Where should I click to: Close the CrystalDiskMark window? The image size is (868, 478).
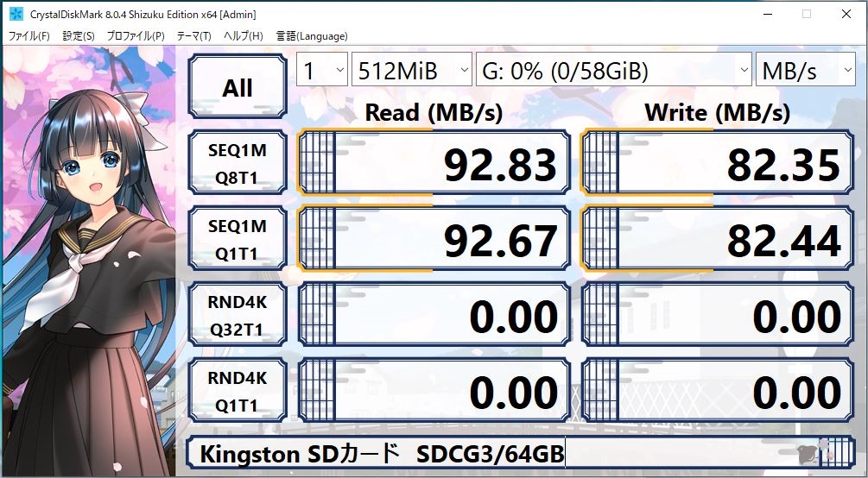point(846,14)
